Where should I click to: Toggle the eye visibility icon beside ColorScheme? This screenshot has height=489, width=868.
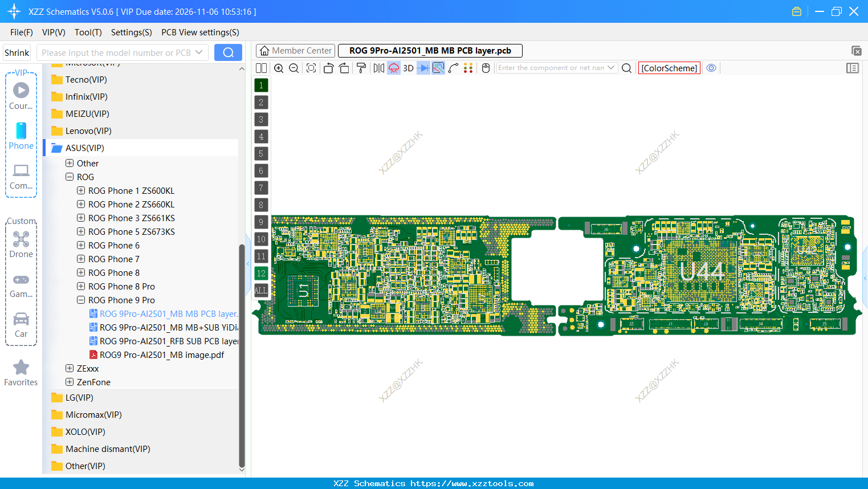coord(711,68)
